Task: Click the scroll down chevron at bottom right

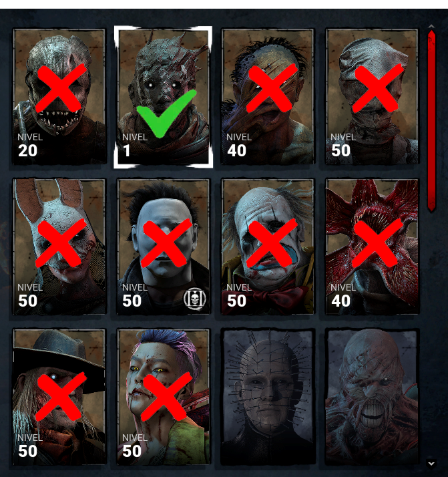Action: [431, 464]
